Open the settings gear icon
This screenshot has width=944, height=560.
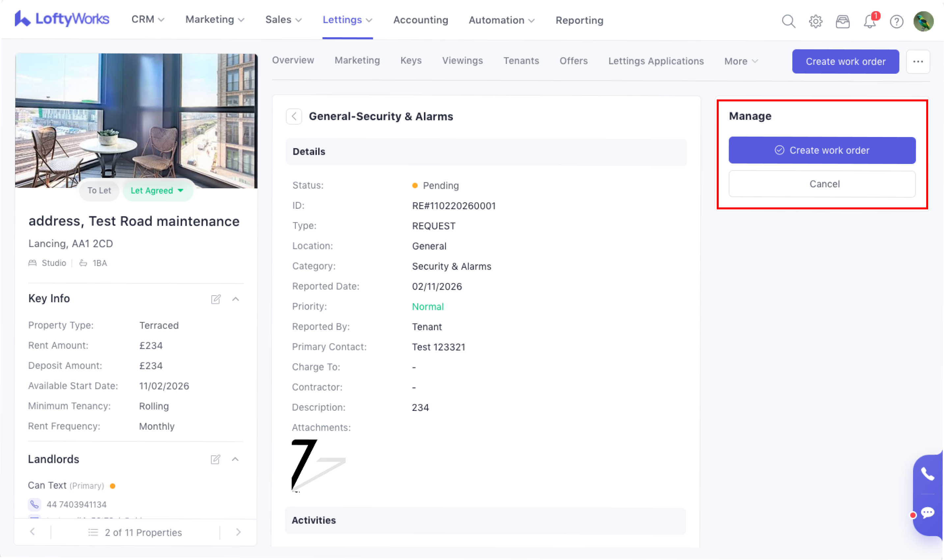pos(815,21)
